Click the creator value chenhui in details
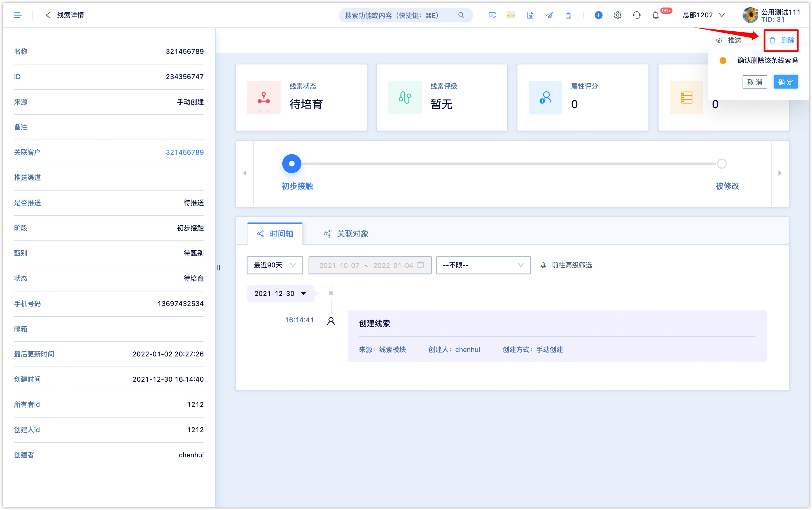Screen dimensions: 812x510 [x=191, y=455]
